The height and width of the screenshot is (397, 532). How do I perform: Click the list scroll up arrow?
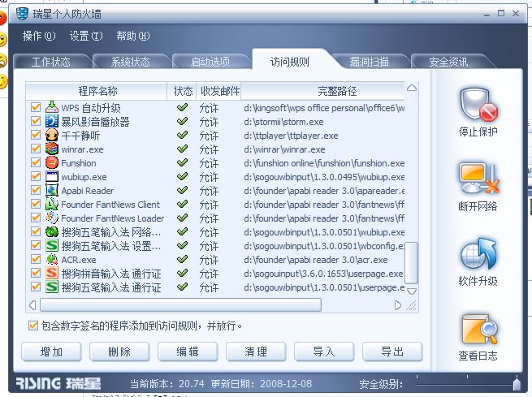pos(412,88)
